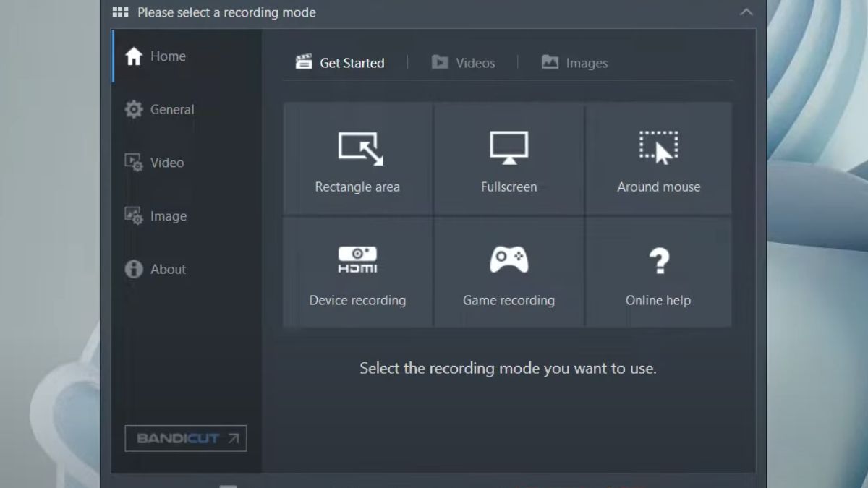Open Device recording HDMI mode
This screenshot has width=868, height=488.
357,273
